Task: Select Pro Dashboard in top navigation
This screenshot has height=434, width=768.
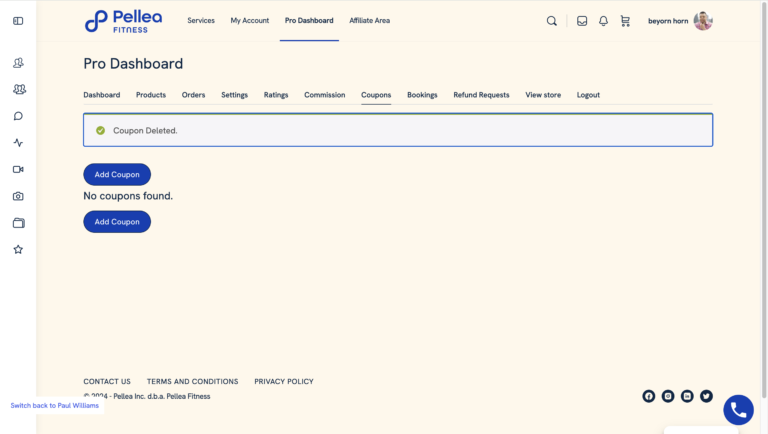Action: [x=309, y=21]
